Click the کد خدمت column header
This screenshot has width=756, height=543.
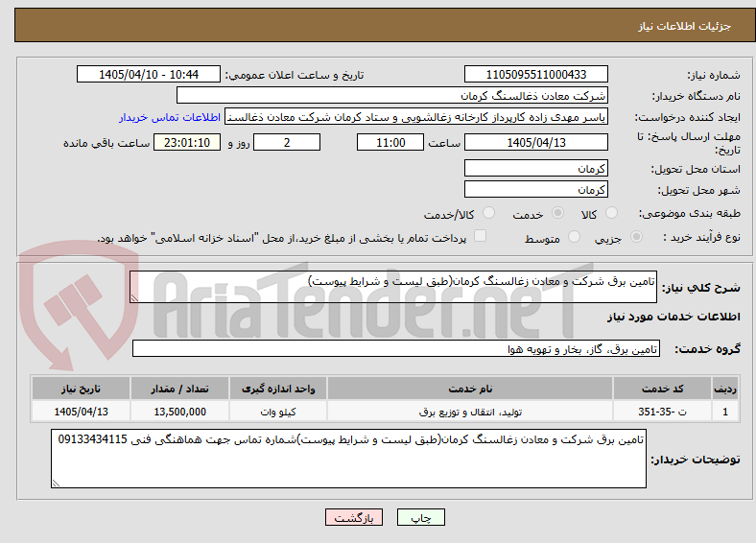663,389
